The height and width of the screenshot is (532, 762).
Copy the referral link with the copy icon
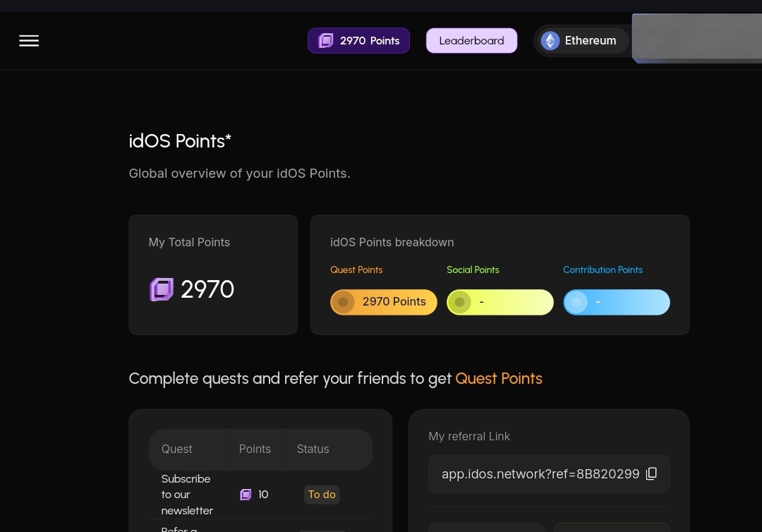click(652, 473)
